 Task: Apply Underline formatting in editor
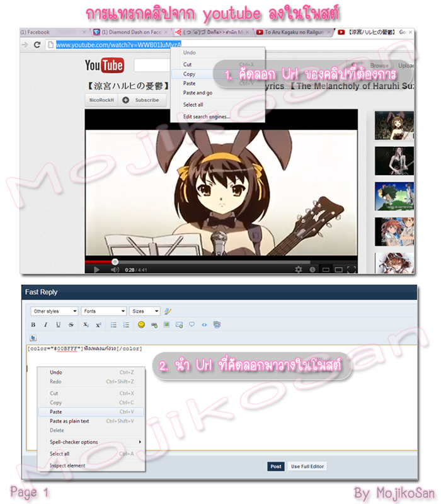point(58,325)
